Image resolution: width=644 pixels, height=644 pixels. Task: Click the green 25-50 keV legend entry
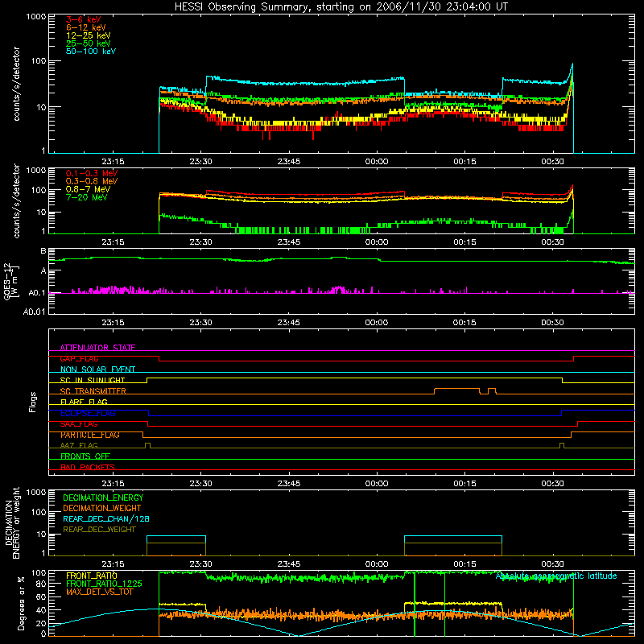pos(89,43)
